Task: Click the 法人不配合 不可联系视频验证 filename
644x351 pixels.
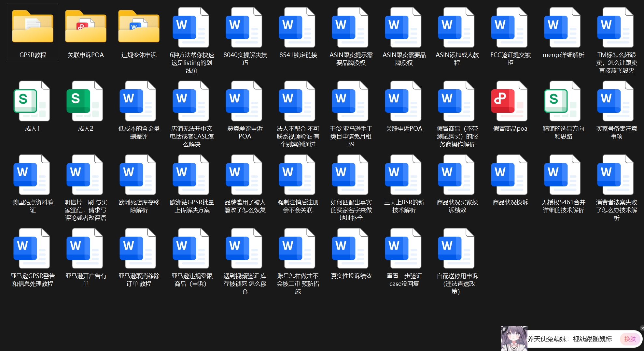Action: (x=298, y=136)
